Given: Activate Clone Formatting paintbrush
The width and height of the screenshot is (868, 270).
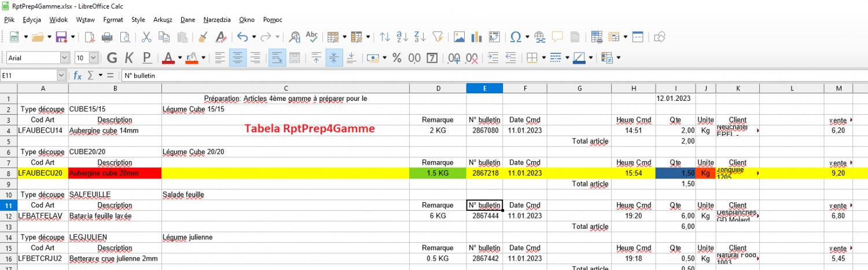Looking at the screenshot, I should (203, 37).
